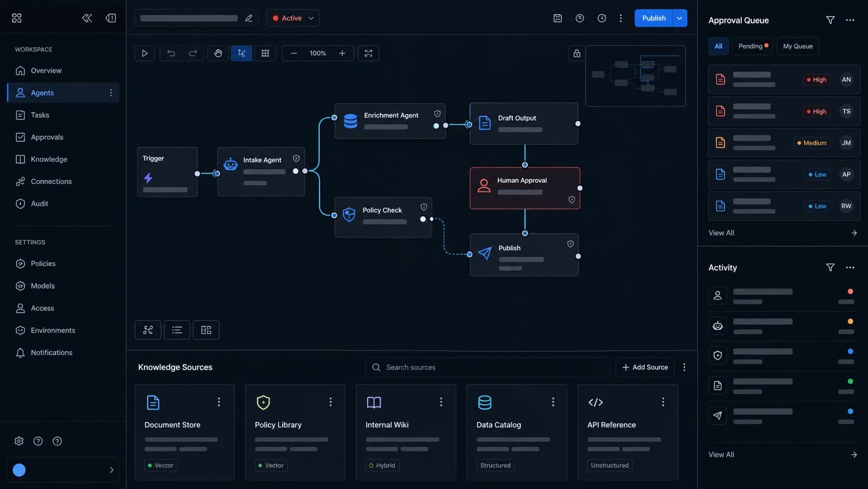868x489 pixels.
Task: Filter the Approval Queue
Action: point(830,20)
